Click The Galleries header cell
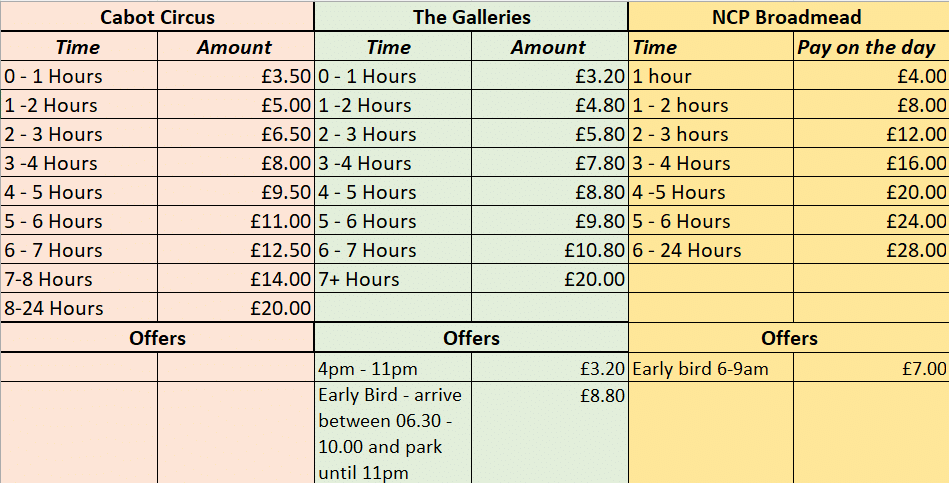The width and height of the screenshot is (949, 483). pyautogui.click(x=471, y=17)
